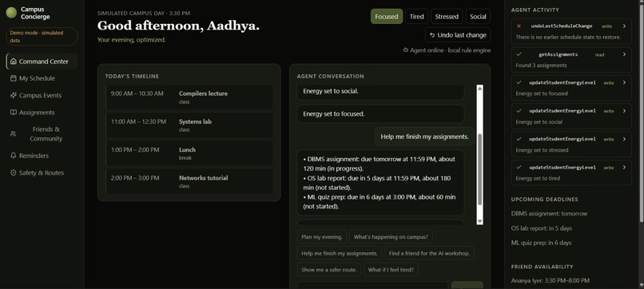Click the checkmark icon beside getAssignments
The width and height of the screenshot is (644, 289).
coord(519,54)
